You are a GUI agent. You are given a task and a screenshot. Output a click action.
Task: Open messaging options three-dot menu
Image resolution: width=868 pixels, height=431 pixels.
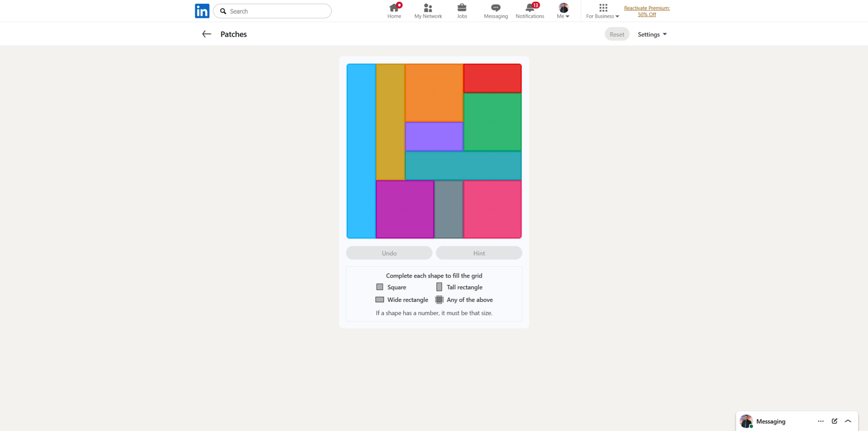pos(820,421)
